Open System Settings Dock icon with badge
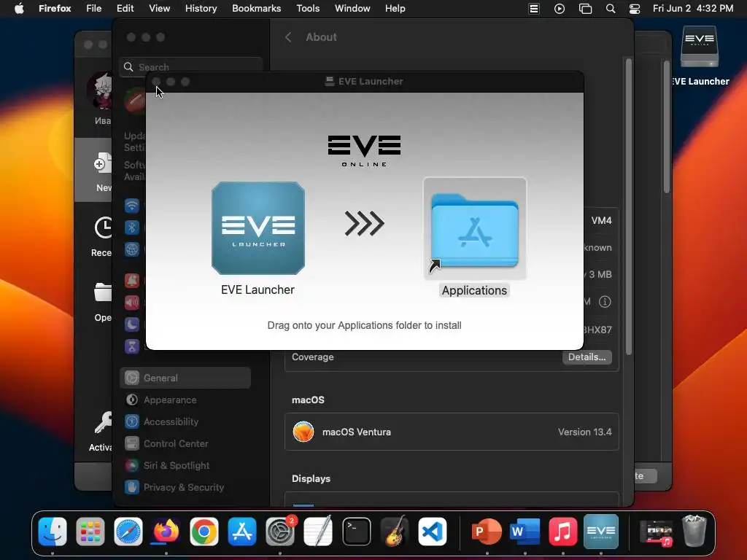The height and width of the screenshot is (560, 747). [x=280, y=532]
